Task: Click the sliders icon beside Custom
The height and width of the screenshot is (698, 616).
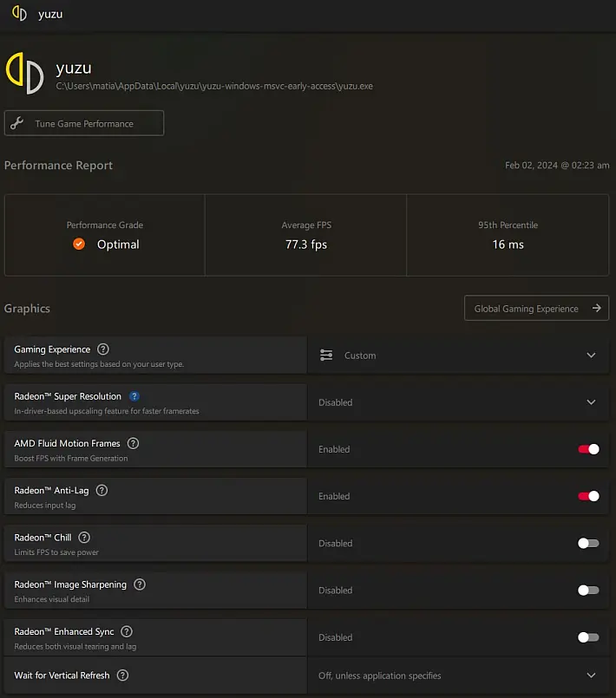Action: [x=326, y=356]
